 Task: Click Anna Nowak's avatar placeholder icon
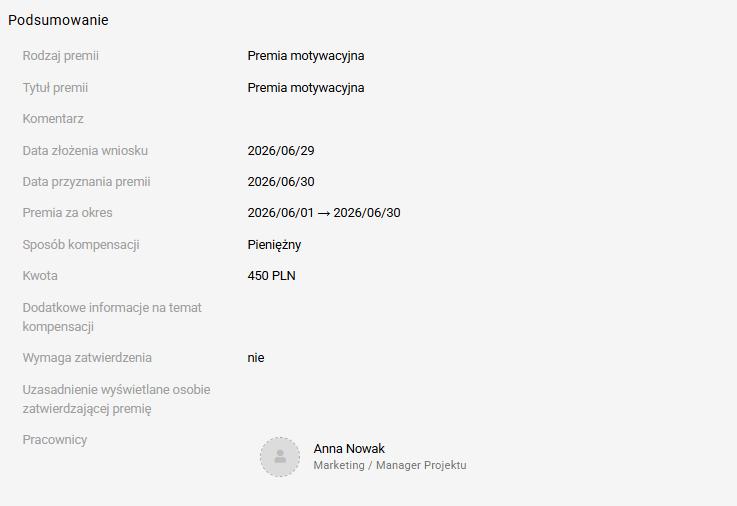(280, 457)
